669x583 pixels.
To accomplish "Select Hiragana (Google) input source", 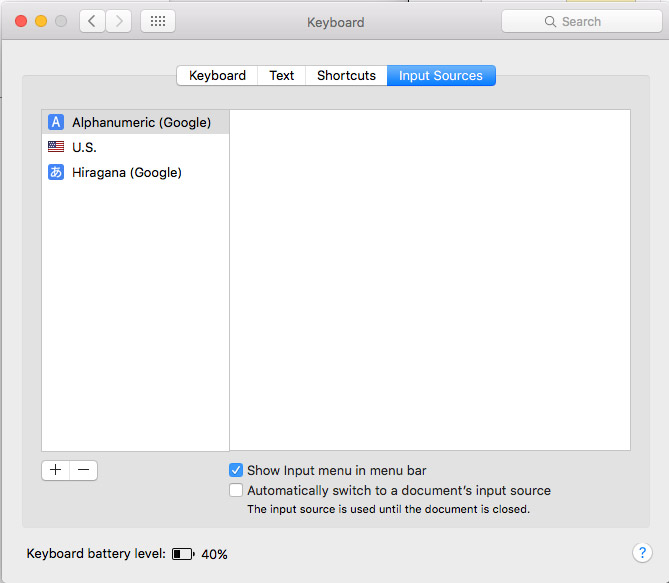I will [136, 172].
